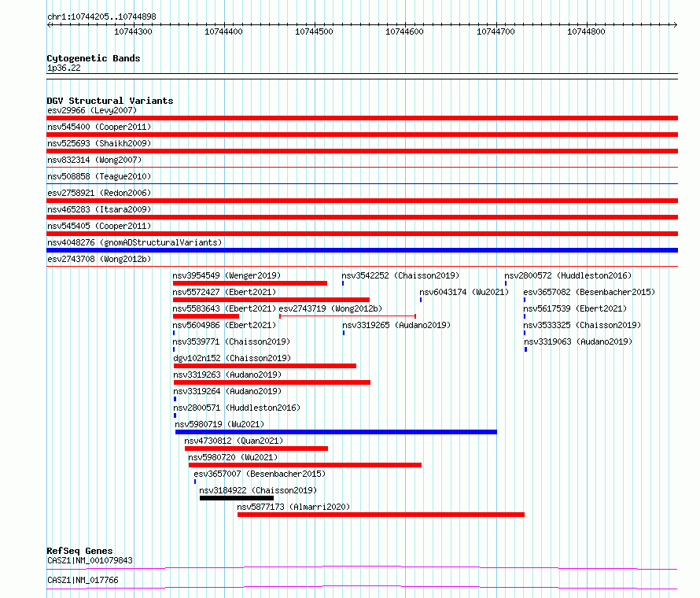Screen dimensions: 700x598
Task: Select esv2758921 (Redon2006) label
Action: pos(99,193)
